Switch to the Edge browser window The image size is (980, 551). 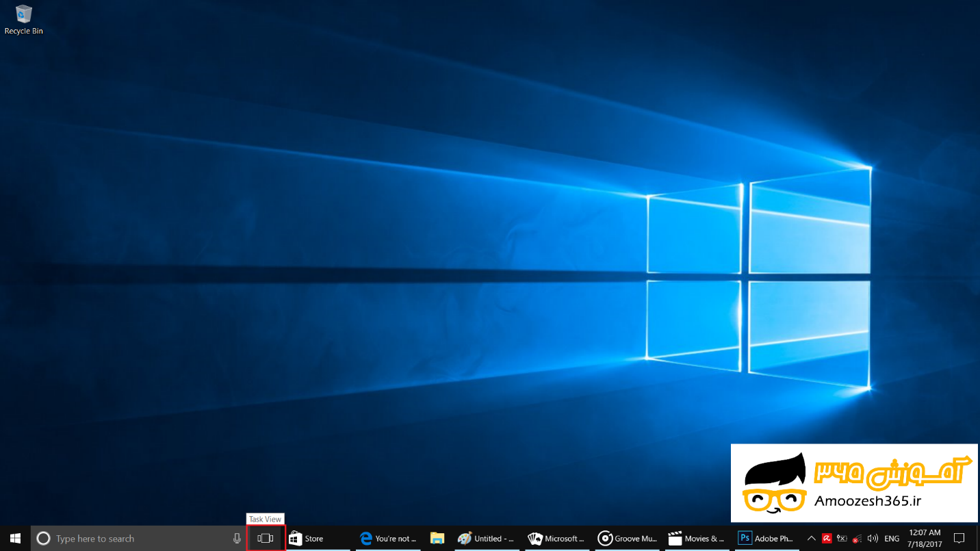(x=388, y=539)
